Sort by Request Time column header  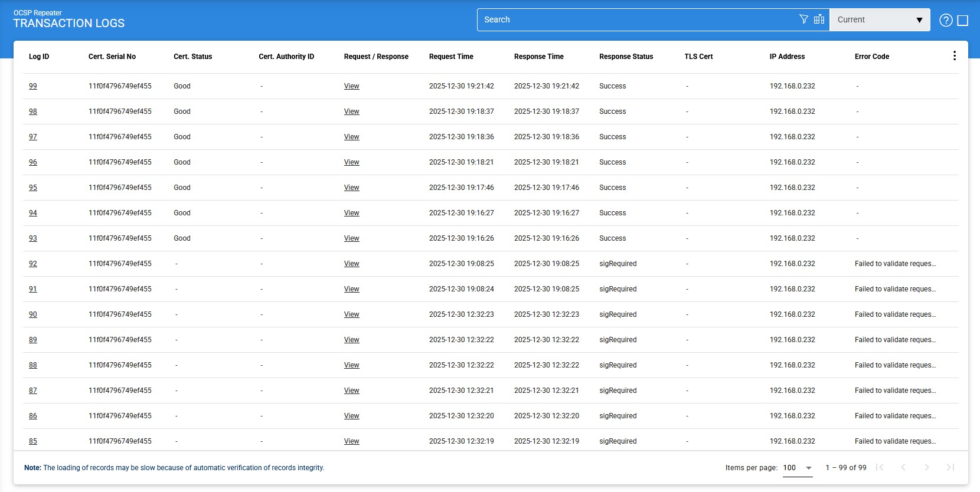pyautogui.click(x=451, y=57)
